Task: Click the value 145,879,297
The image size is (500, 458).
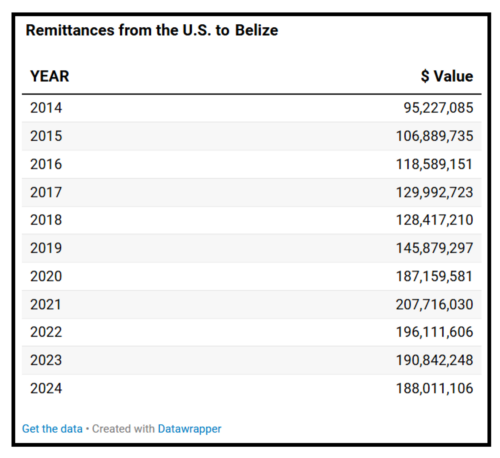Action: [434, 248]
